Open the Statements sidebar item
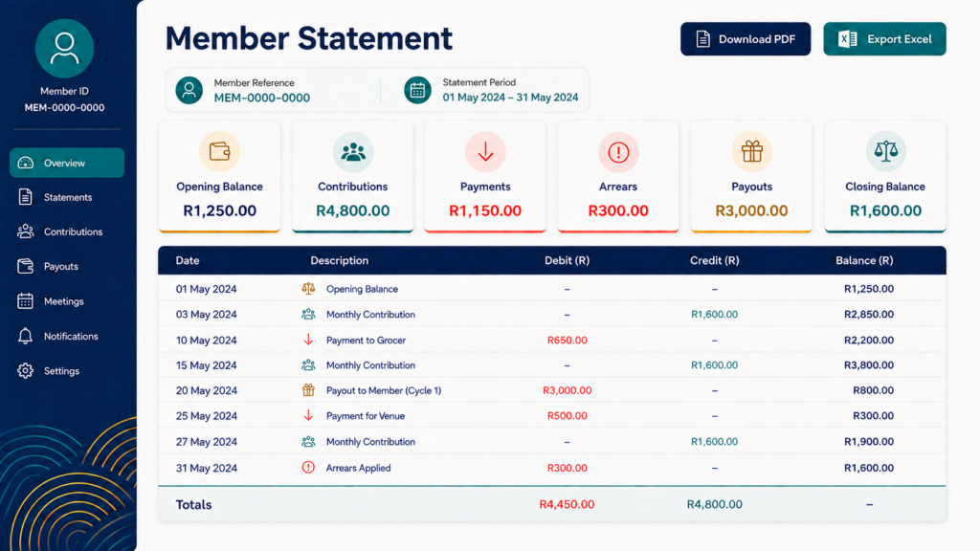This screenshot has width=980, height=551. click(67, 197)
